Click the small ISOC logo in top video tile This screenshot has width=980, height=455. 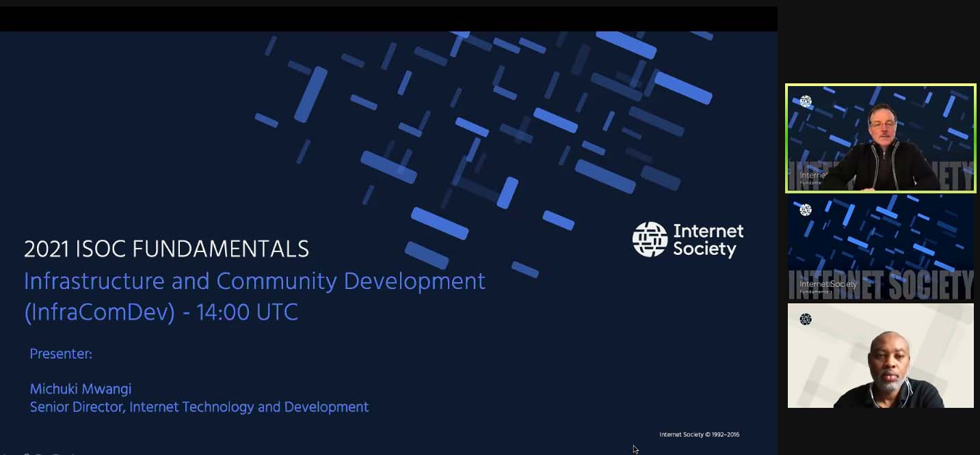point(806,101)
